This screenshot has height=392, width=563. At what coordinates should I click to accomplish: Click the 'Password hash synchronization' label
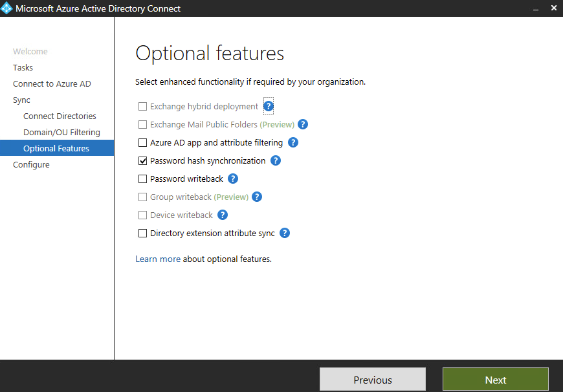coord(208,160)
